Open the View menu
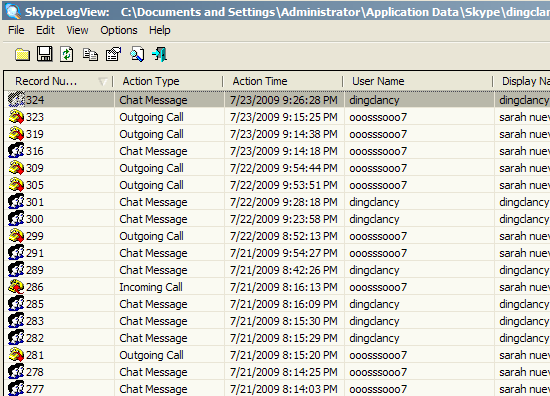Screen dimensions: 550x396 pos(77,30)
